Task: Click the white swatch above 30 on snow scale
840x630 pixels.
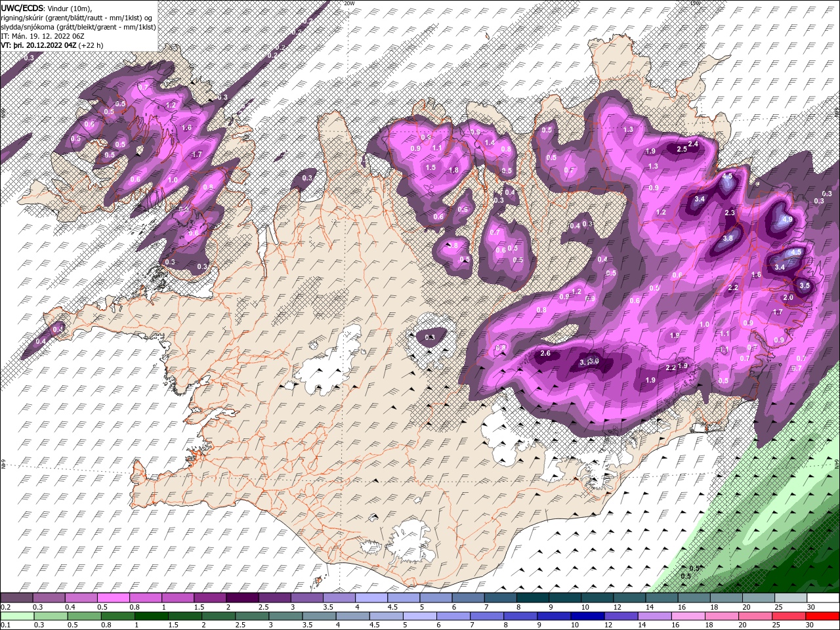Action: click(x=822, y=598)
